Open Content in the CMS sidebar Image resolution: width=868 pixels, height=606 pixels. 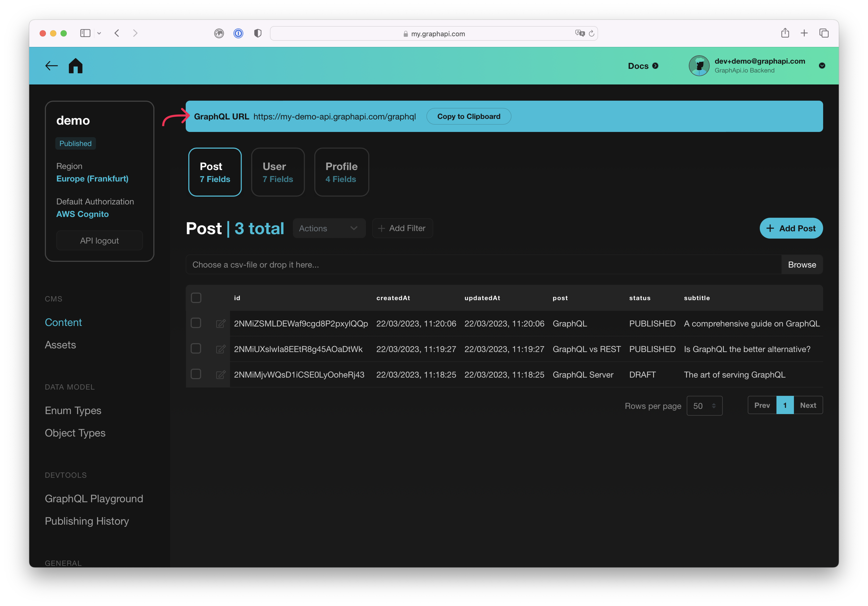pos(63,322)
